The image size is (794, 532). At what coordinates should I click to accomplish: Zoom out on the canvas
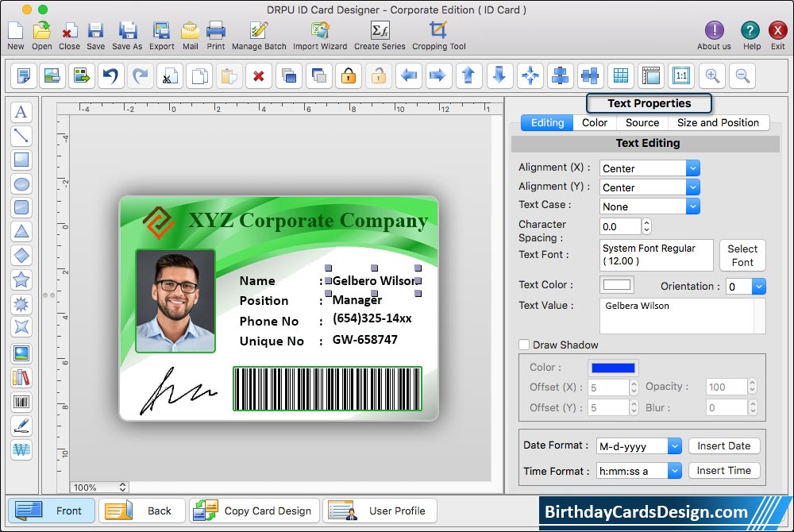[x=742, y=76]
